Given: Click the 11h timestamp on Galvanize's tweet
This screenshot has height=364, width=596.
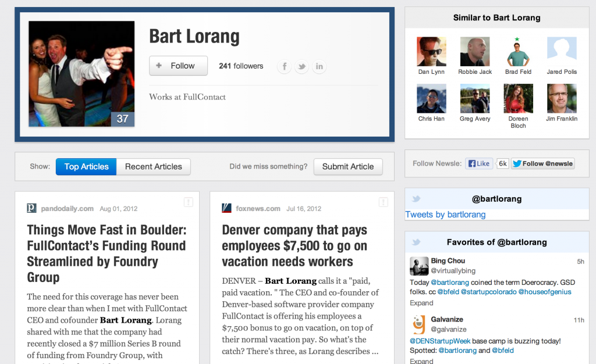Looking at the screenshot, I should pos(579,320).
